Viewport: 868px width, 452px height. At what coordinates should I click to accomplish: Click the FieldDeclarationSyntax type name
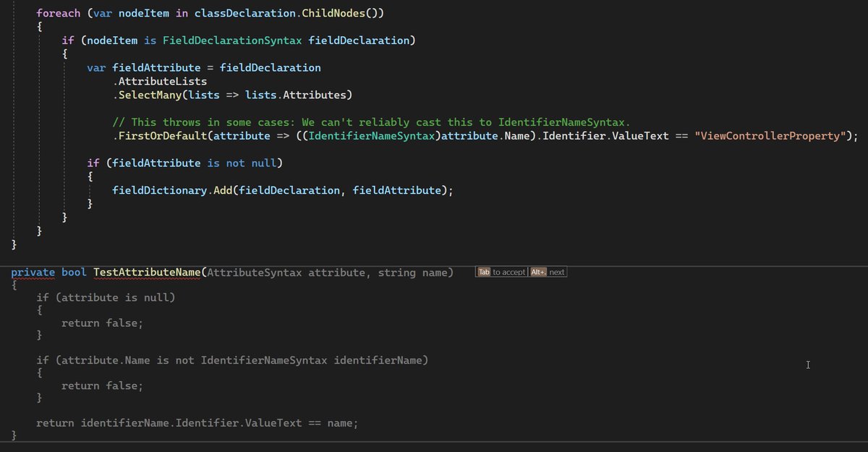tap(231, 40)
